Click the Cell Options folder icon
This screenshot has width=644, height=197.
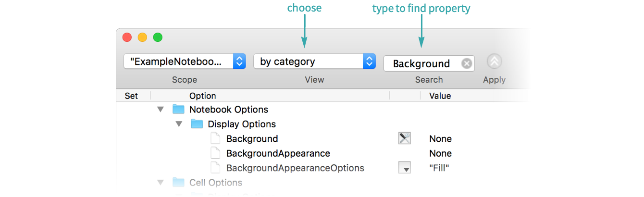(178, 183)
